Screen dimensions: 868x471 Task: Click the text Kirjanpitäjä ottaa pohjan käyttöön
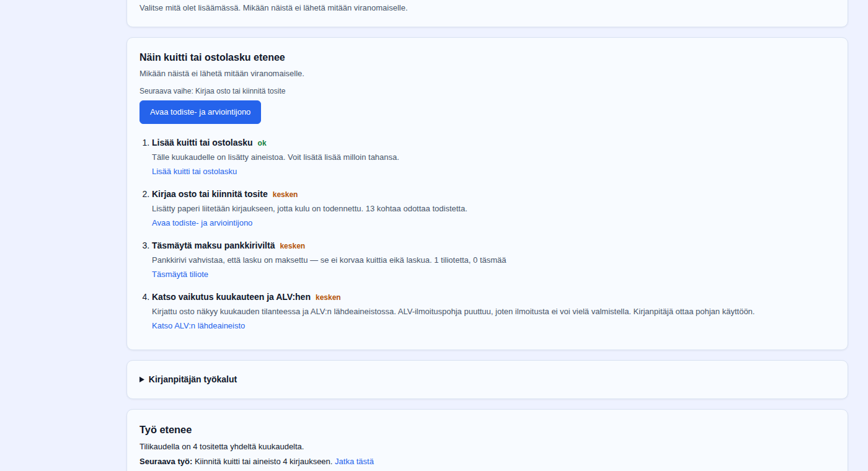(694, 312)
